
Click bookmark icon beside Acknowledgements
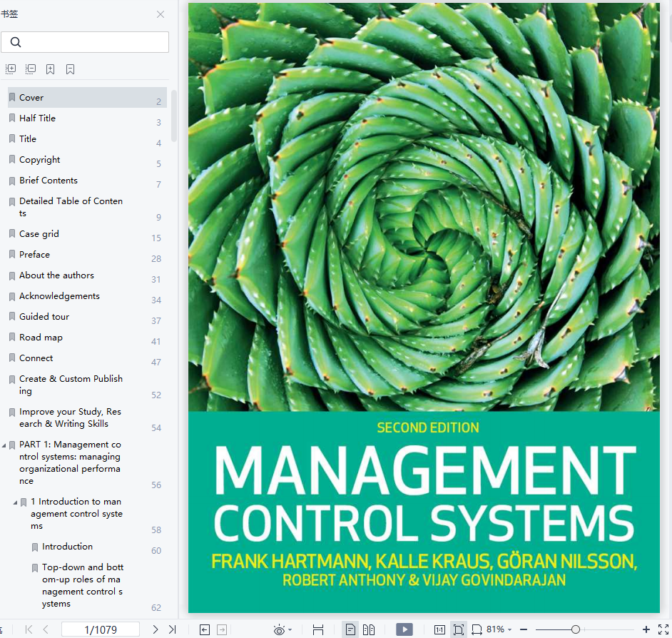(12, 296)
